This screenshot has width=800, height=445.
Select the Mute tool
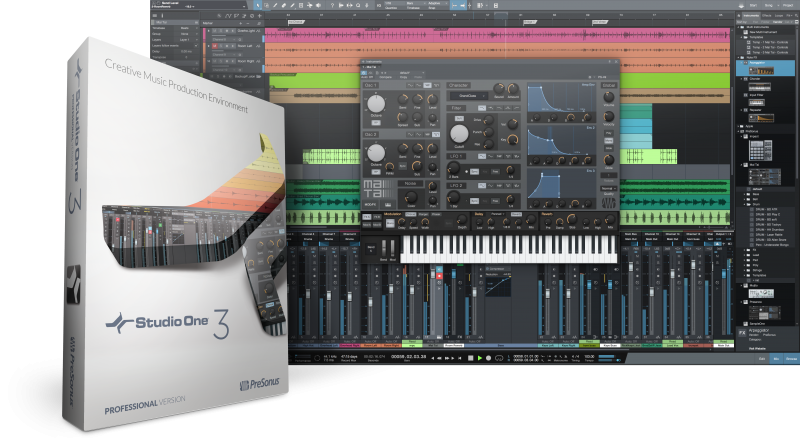coord(301,6)
